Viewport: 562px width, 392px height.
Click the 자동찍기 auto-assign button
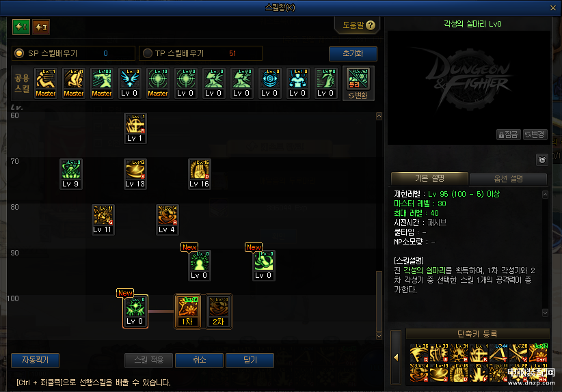[x=35, y=360]
